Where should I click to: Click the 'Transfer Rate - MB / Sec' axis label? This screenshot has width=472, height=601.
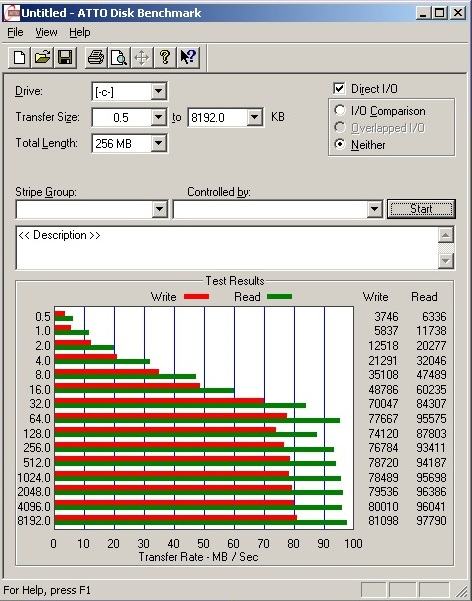click(198, 557)
